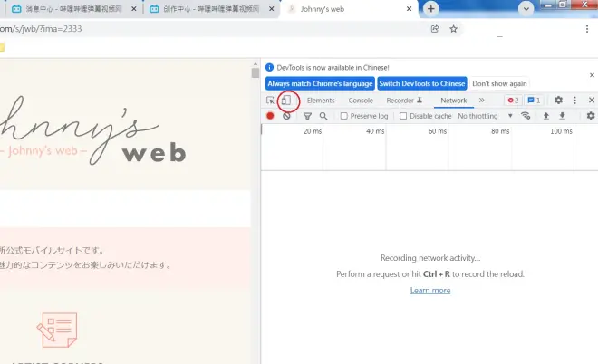Open search in the Network panel

coord(323,116)
